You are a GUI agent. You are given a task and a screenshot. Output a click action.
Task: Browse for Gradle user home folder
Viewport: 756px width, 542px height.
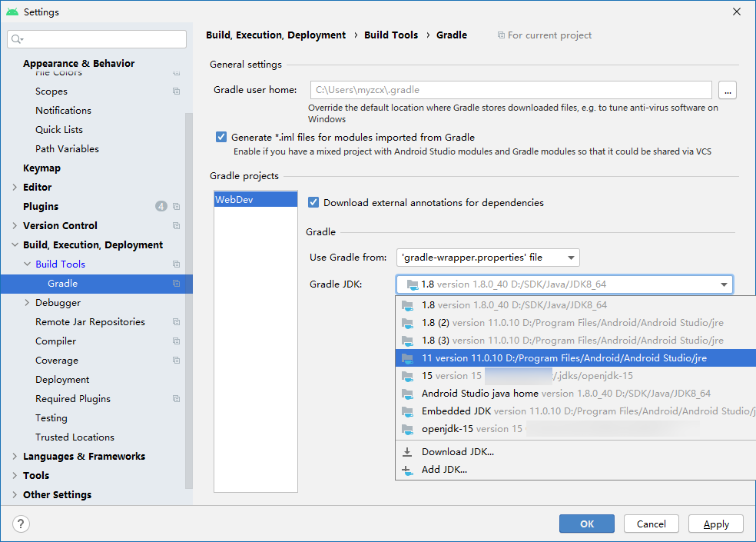(x=728, y=90)
